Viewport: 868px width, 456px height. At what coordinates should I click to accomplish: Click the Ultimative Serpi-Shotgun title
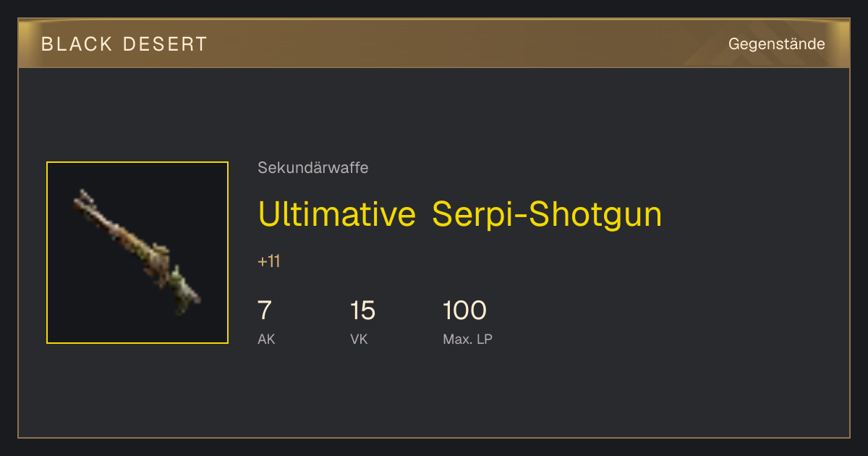[x=460, y=214]
